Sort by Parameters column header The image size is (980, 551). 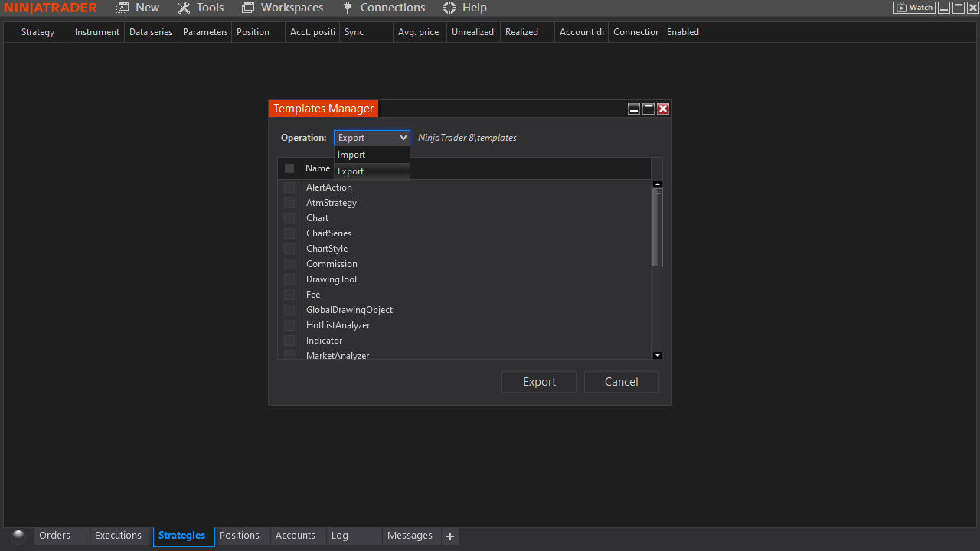(205, 32)
